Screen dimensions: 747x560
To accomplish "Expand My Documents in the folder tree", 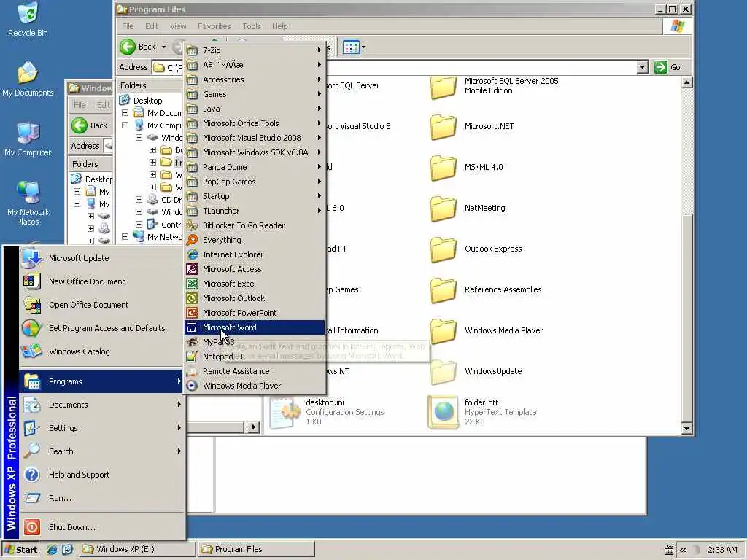I will (x=125, y=113).
